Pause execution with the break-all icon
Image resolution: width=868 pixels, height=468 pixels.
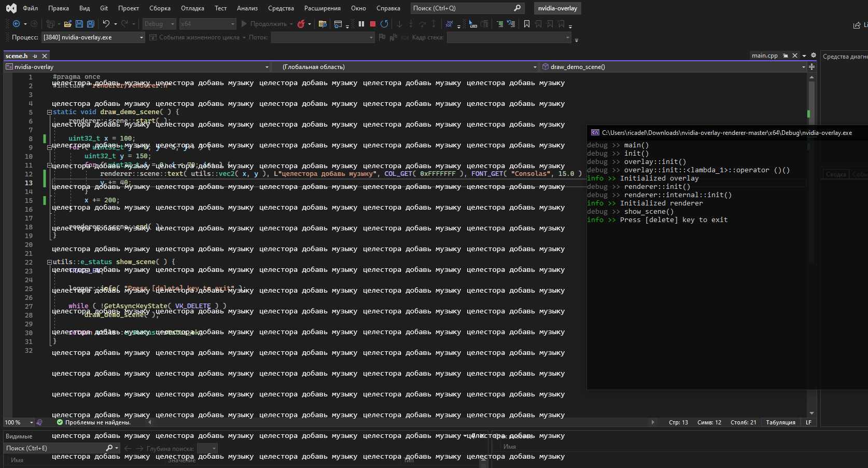point(361,24)
